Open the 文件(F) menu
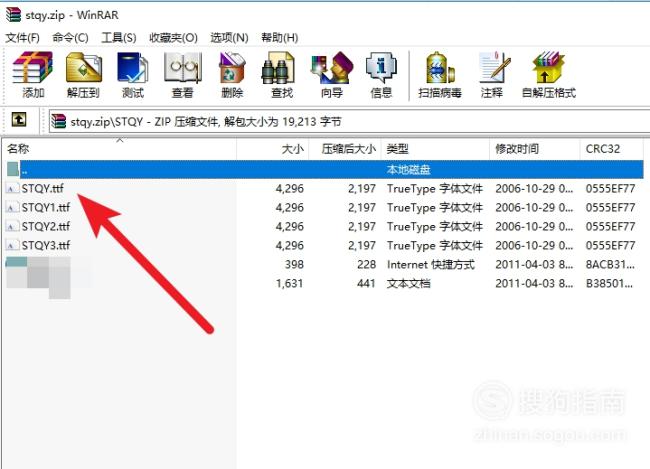 click(x=22, y=38)
